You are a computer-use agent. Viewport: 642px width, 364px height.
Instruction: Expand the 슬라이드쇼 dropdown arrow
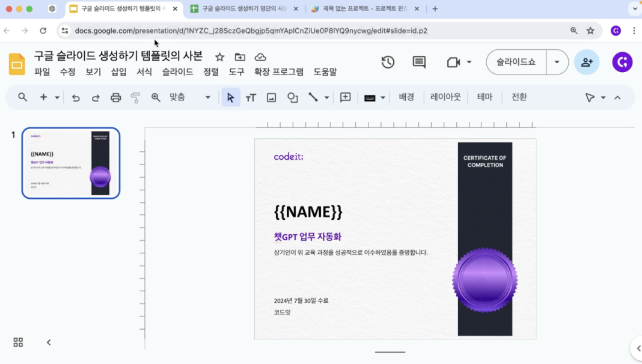coord(556,61)
